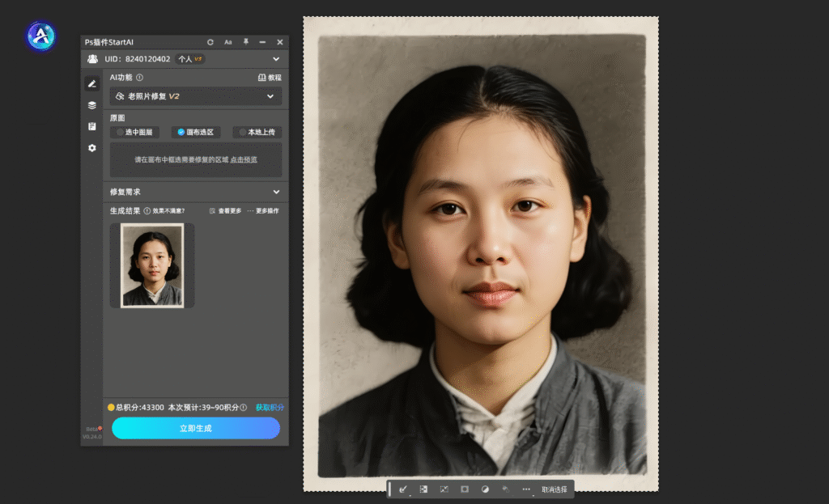Viewport: 829px width, 504px height.
Task: Expand the UID account chevron
Action: coord(276,59)
